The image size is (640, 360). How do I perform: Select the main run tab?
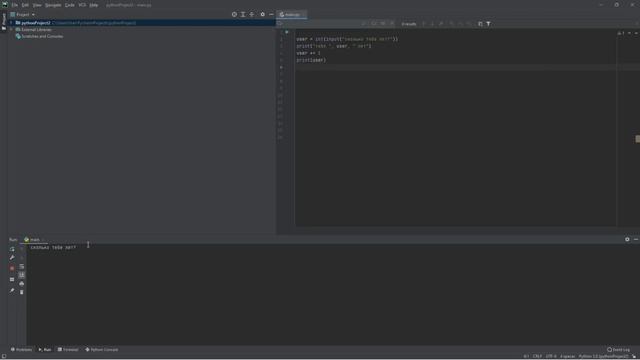coord(34,240)
